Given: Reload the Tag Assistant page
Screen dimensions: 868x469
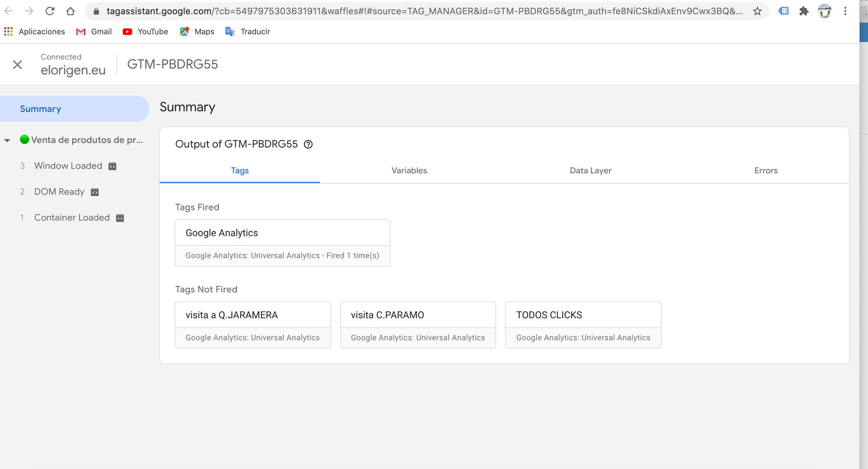Looking at the screenshot, I should pos(50,11).
